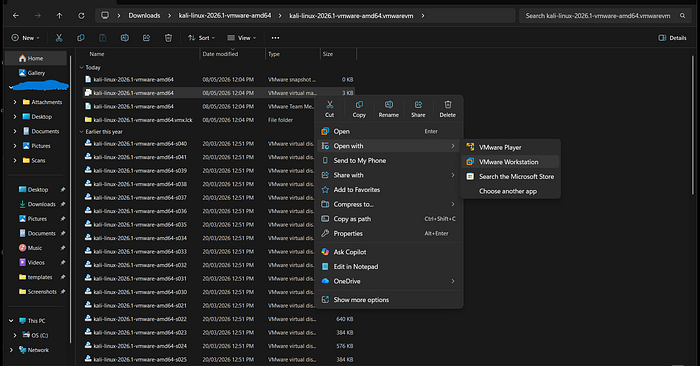Click Rename in the context menu

388,109
